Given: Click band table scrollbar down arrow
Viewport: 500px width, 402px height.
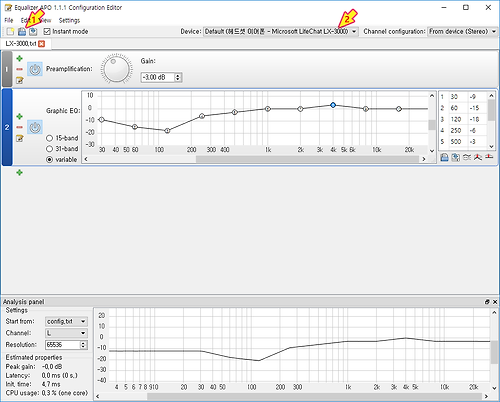Looking at the screenshot, I should pyautogui.click(x=491, y=146).
